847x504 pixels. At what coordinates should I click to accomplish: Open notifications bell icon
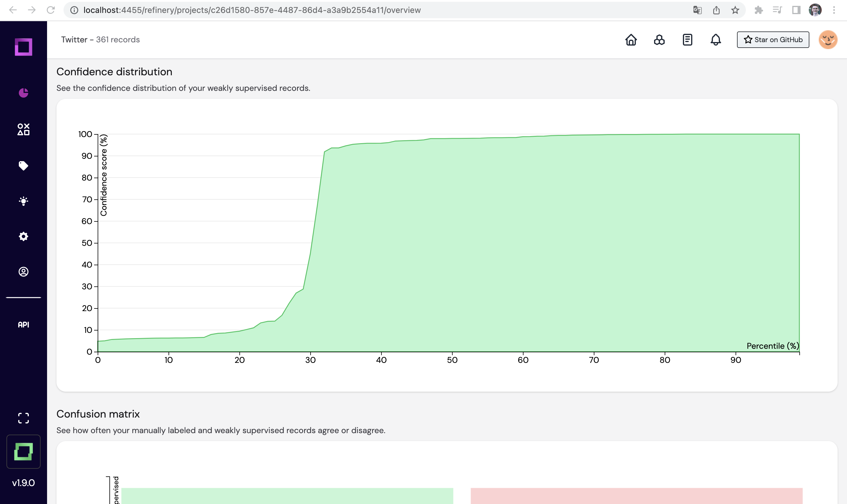(x=716, y=40)
